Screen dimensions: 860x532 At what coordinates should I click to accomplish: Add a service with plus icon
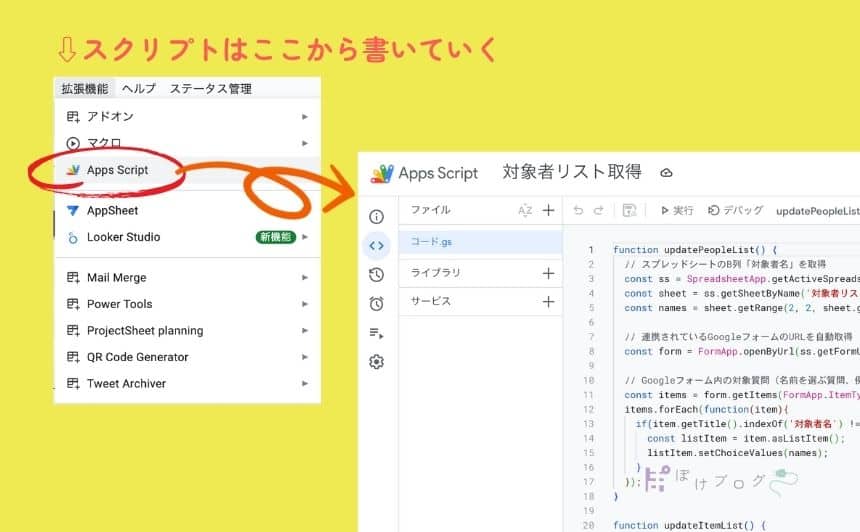(x=548, y=302)
